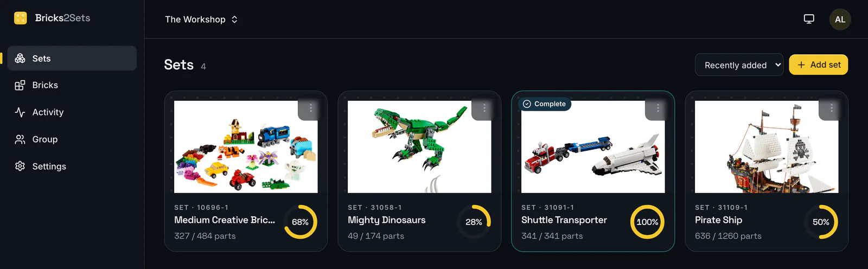Open the Recently added sort dropdown
Viewport: 868px width, 269px height.
pyautogui.click(x=739, y=65)
